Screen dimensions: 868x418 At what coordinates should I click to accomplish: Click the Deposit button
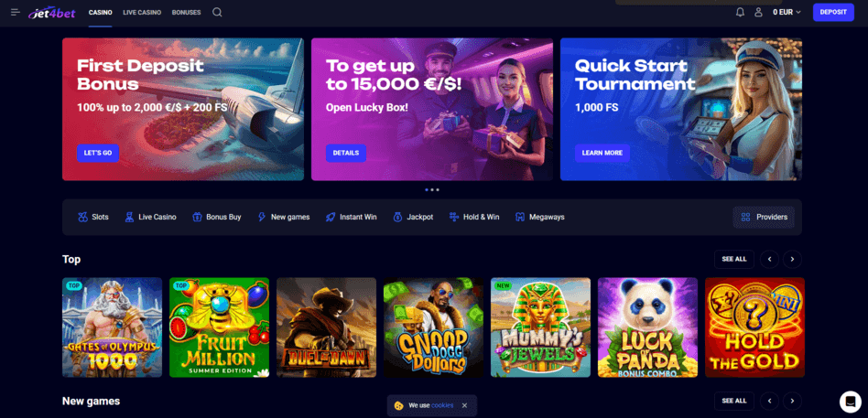833,12
